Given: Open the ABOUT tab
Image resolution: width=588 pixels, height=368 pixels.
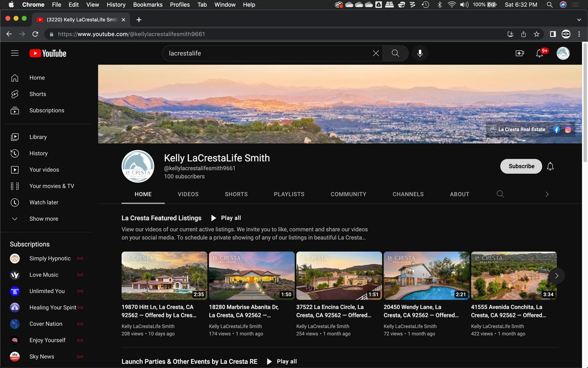Looking at the screenshot, I should click(x=459, y=194).
